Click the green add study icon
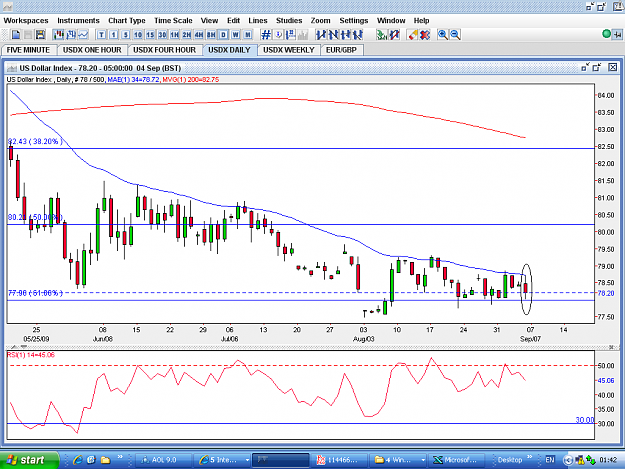Viewport: 625px width, 469px height. 382,35
